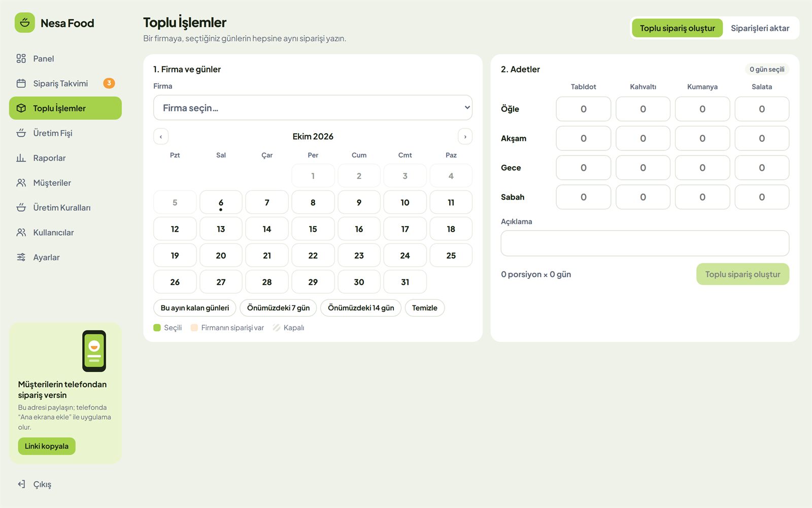Click the disabled Toplu sipariş oluştur submit button
812x508 pixels.
(x=742, y=274)
